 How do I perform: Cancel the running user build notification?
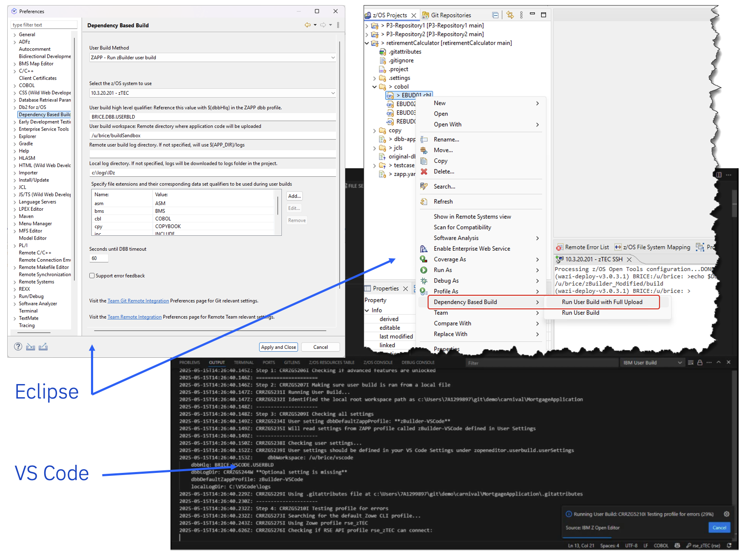719,528
